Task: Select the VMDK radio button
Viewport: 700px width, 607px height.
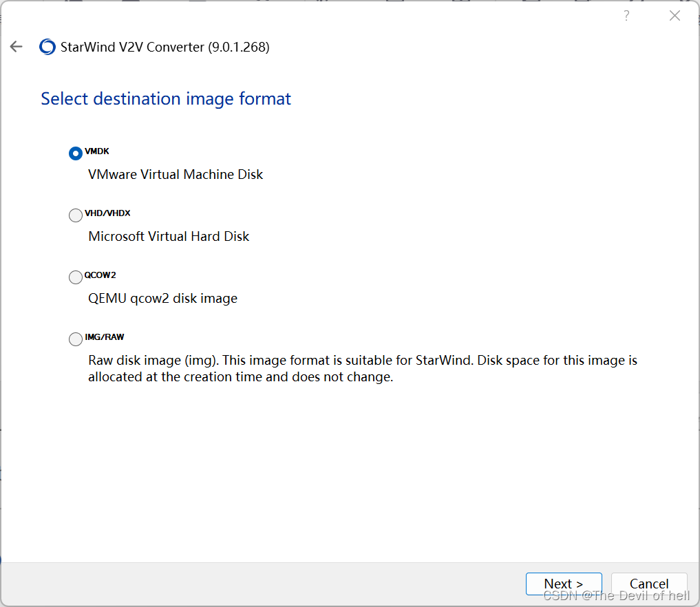Action: point(76,153)
